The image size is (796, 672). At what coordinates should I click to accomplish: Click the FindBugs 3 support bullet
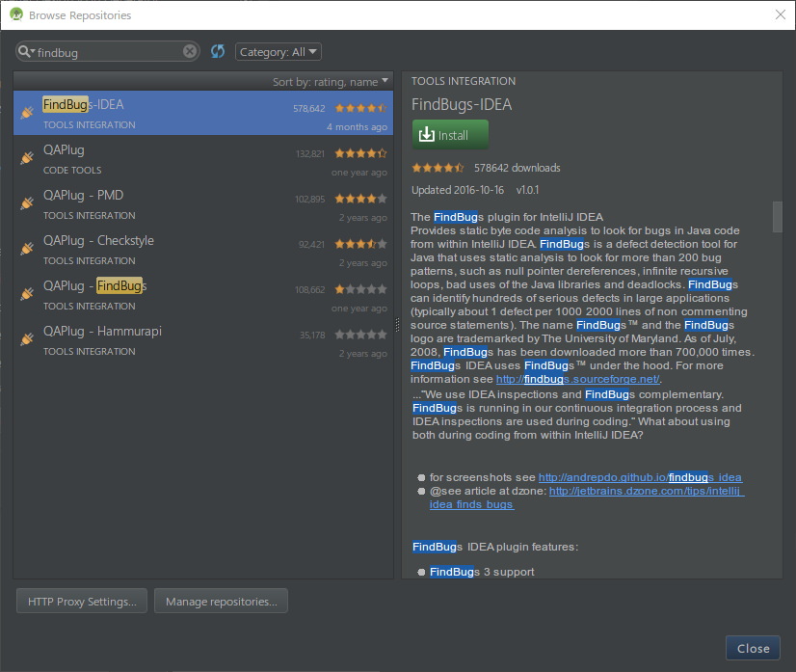(482, 572)
